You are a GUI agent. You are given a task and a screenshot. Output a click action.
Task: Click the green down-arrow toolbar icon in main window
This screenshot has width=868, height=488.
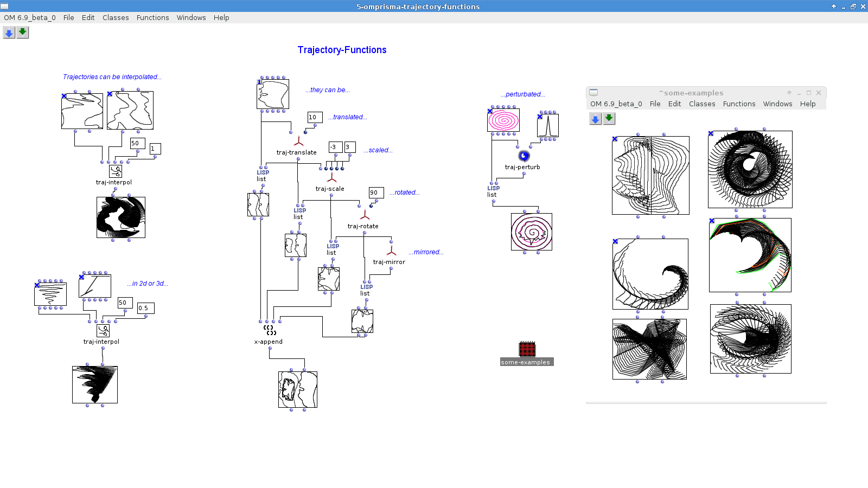22,33
